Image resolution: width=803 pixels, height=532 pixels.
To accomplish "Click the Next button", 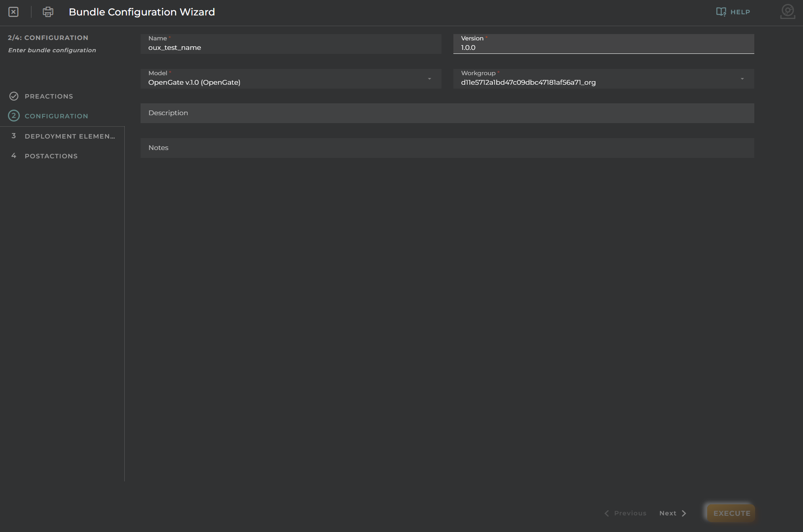I will 673,513.
